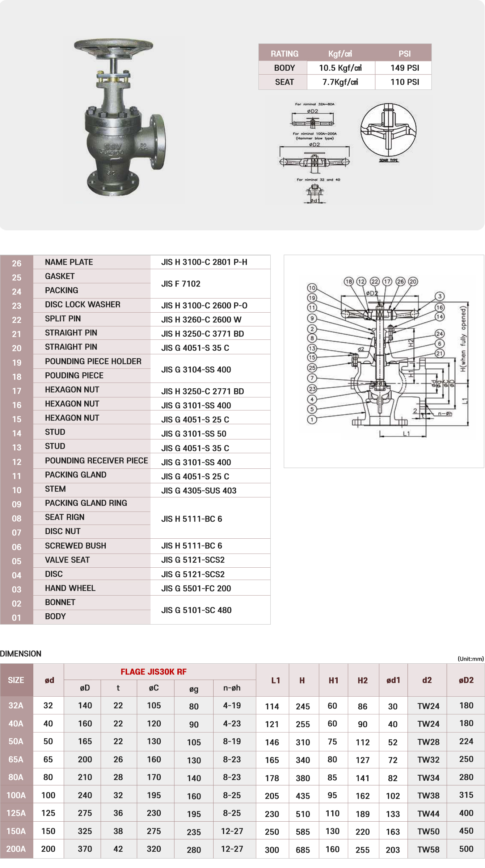Click the 'SEAT RIGN' part name

[x=64, y=517]
